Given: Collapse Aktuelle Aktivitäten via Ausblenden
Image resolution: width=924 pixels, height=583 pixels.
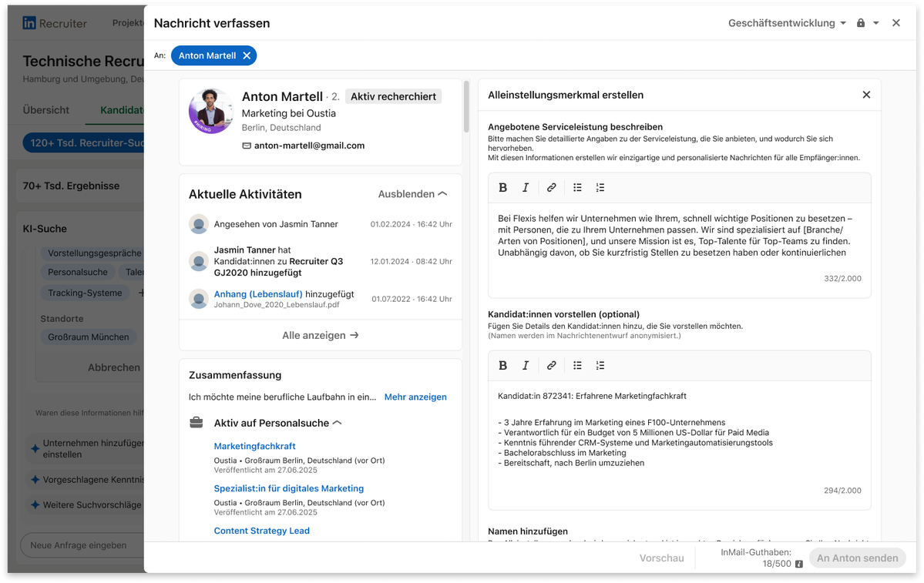Looking at the screenshot, I should (x=412, y=194).
